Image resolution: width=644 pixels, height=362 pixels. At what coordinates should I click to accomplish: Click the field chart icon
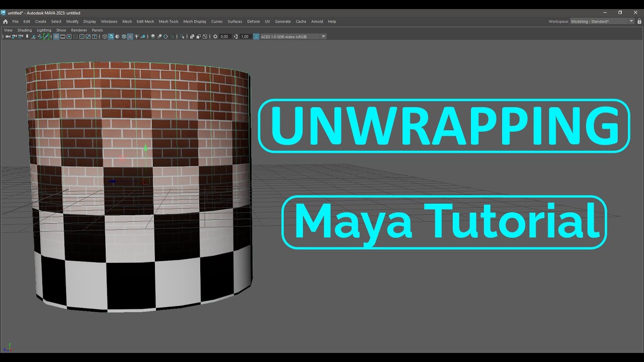tap(82, 36)
